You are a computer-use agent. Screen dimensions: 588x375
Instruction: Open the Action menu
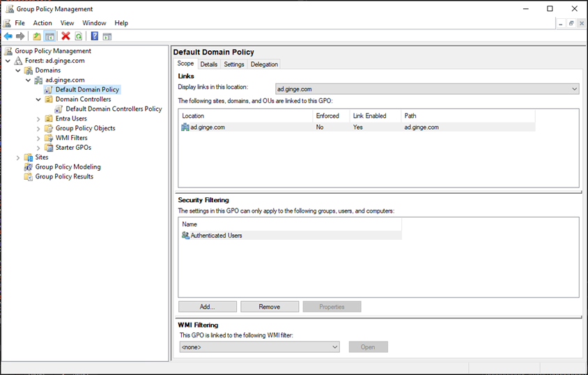coord(42,23)
